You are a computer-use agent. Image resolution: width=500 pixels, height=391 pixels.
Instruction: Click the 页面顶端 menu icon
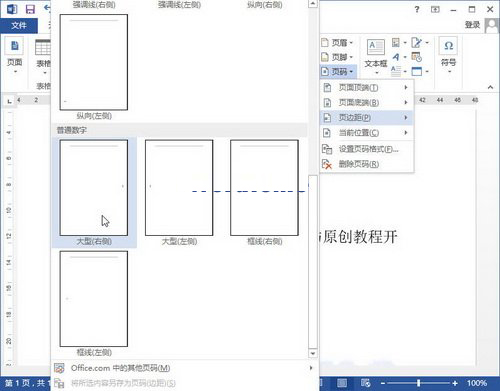[327, 88]
